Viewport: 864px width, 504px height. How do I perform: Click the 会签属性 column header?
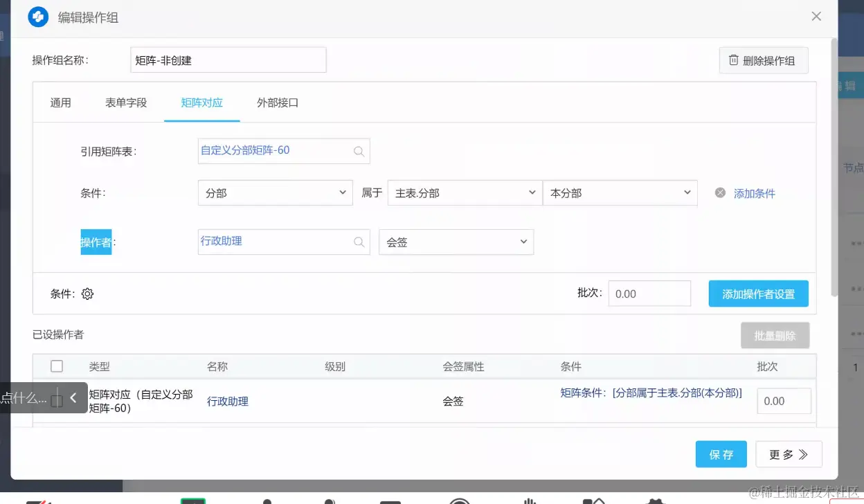463,367
